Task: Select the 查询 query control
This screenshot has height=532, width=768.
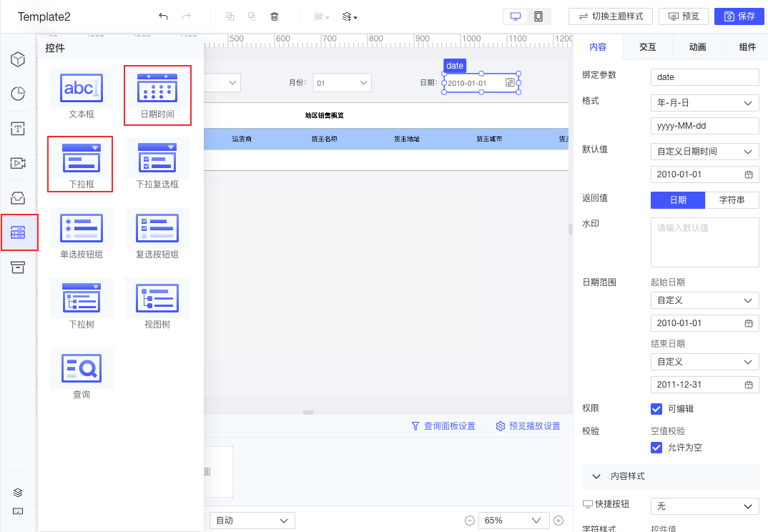Action: coord(82,374)
